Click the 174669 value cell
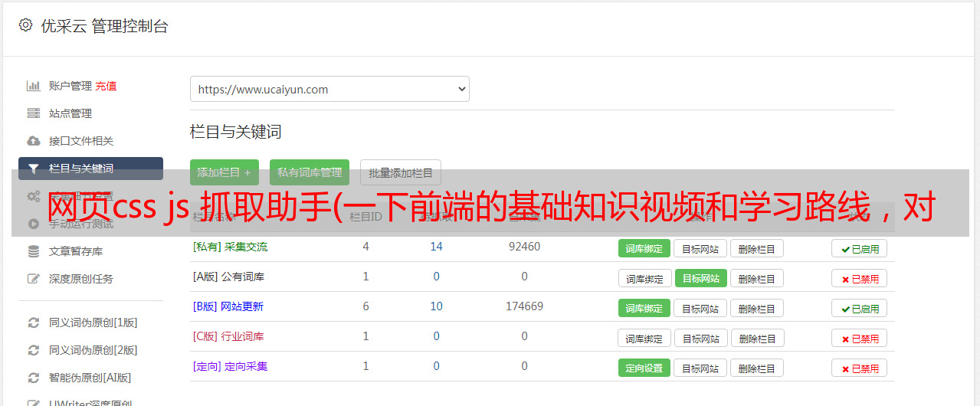This screenshot has height=406, width=980. (524, 306)
